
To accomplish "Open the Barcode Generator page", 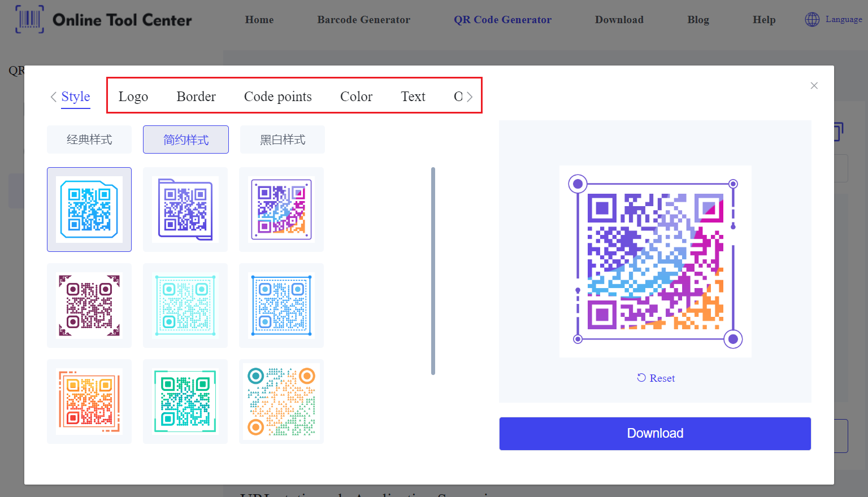I will tap(364, 20).
